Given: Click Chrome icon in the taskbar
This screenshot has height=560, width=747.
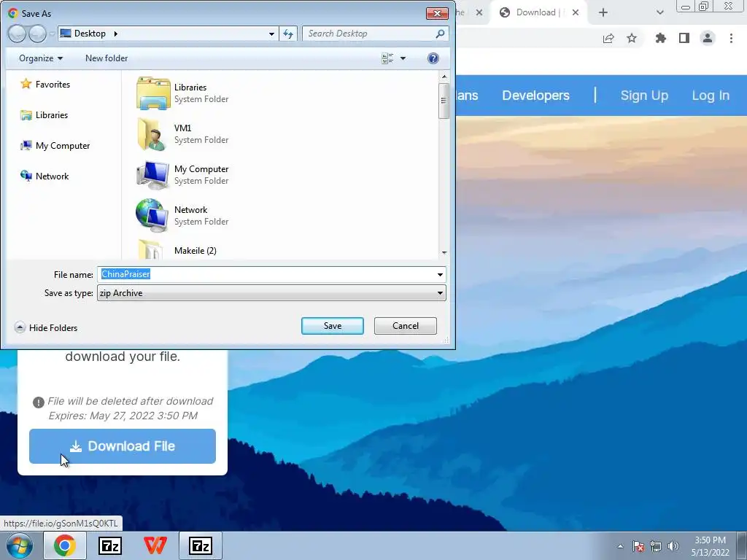Looking at the screenshot, I should tap(65, 545).
